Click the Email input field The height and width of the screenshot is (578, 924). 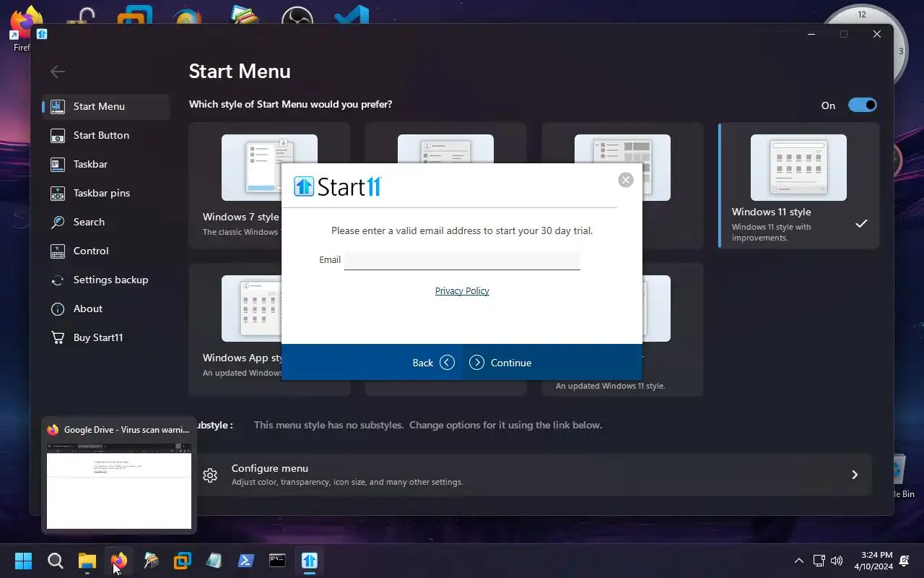point(462,260)
